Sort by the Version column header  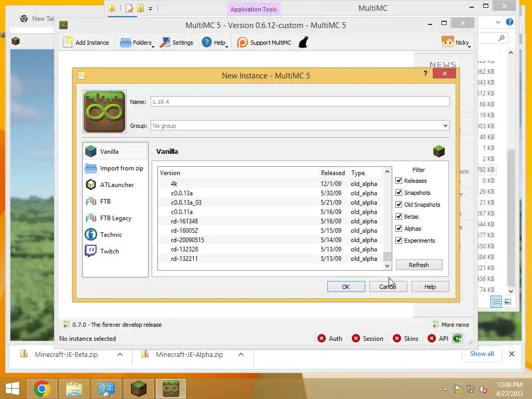coord(238,172)
